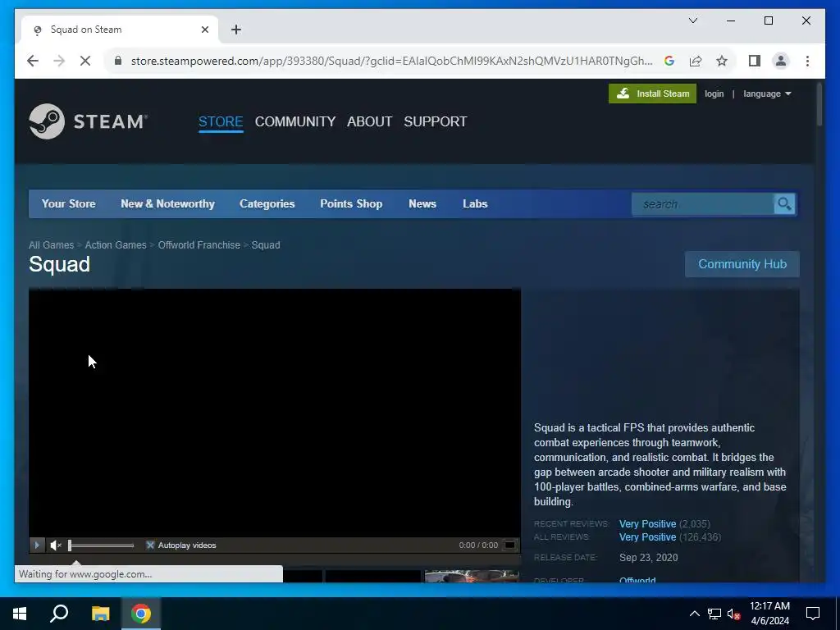Open the News section
840x630 pixels.
(422, 203)
